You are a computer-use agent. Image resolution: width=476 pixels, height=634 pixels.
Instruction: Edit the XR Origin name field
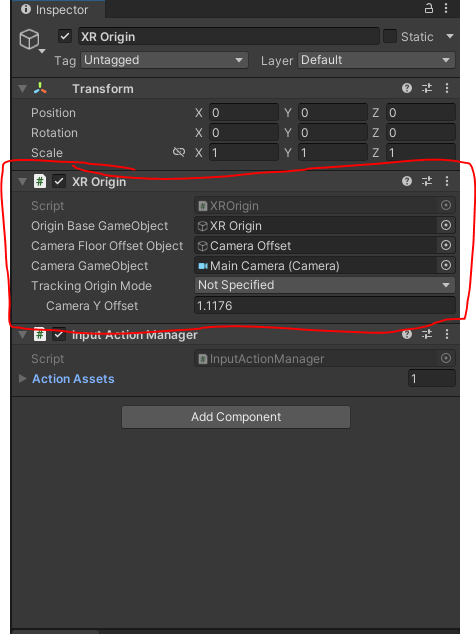[x=228, y=36]
